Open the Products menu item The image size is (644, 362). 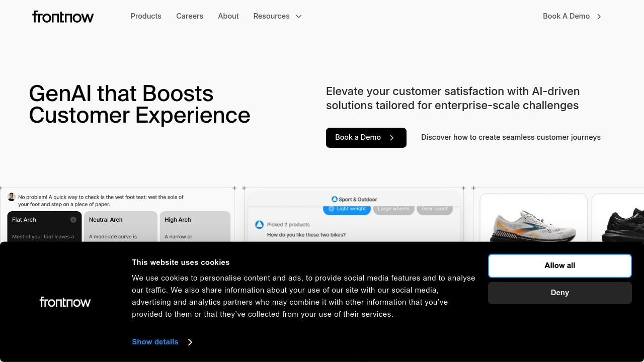tap(146, 16)
